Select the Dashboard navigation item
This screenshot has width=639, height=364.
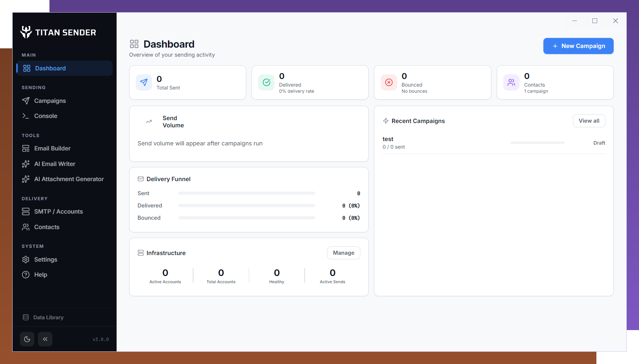click(x=50, y=68)
